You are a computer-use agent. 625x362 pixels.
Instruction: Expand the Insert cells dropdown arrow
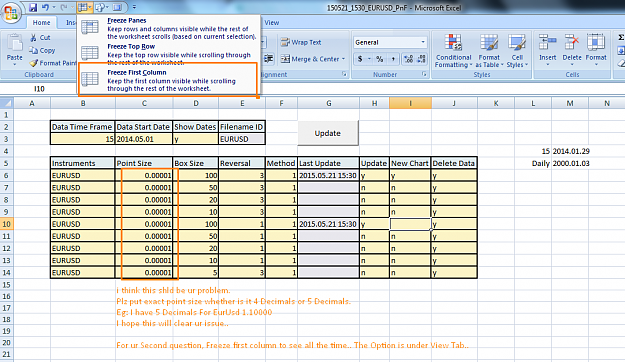[547, 64]
